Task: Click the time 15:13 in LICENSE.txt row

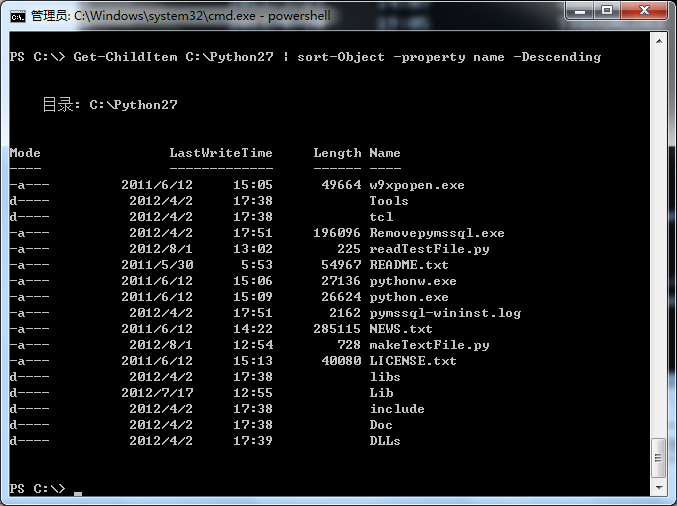Action: point(253,361)
